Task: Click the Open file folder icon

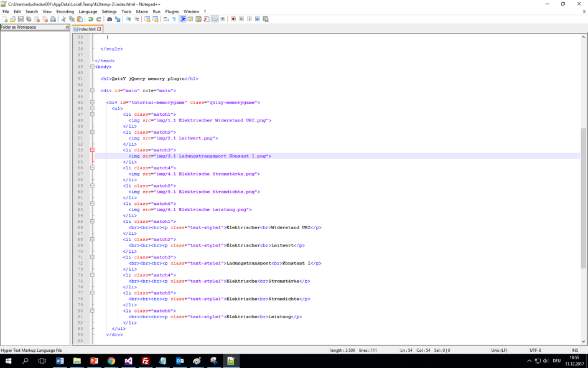Action: pyautogui.click(x=12, y=19)
